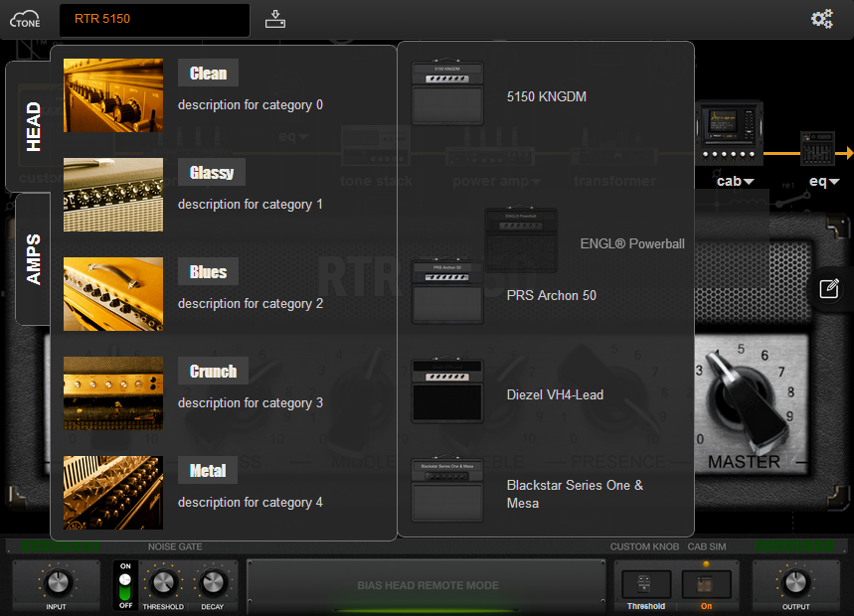The image size is (854, 616).
Task: Click the Metal category amp photo
Action: [x=113, y=493]
